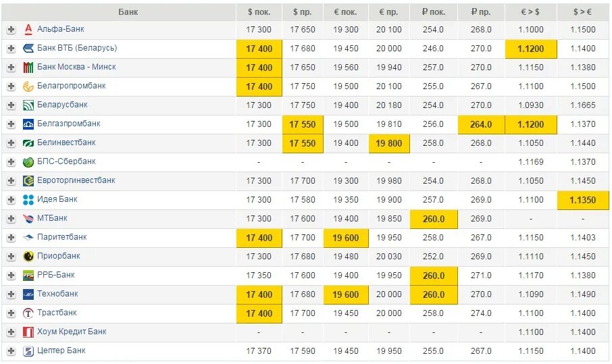Viewport: 612px width, 364px height.
Task: Click the Альфа-Банк logo icon
Action: coord(28,29)
